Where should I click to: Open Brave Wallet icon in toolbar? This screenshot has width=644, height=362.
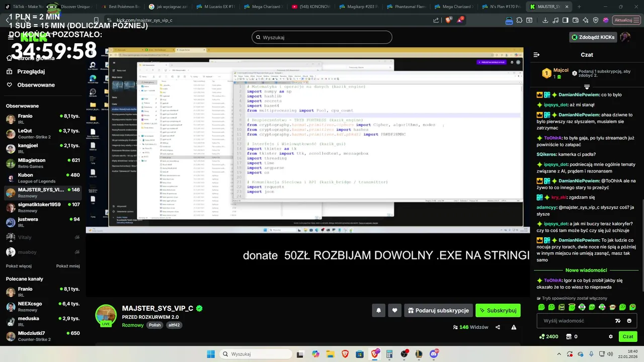576,20
